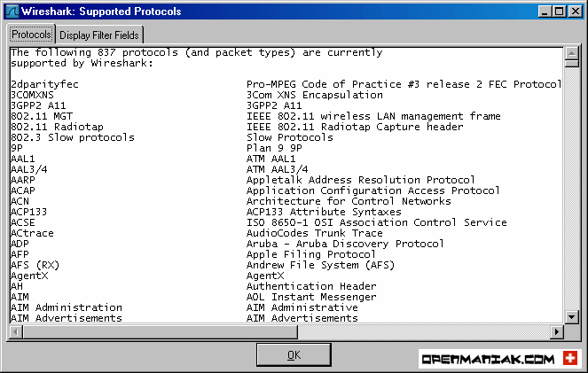Click the vertical scrollbar down arrow
The image size is (588, 373).
pyautogui.click(x=571, y=317)
